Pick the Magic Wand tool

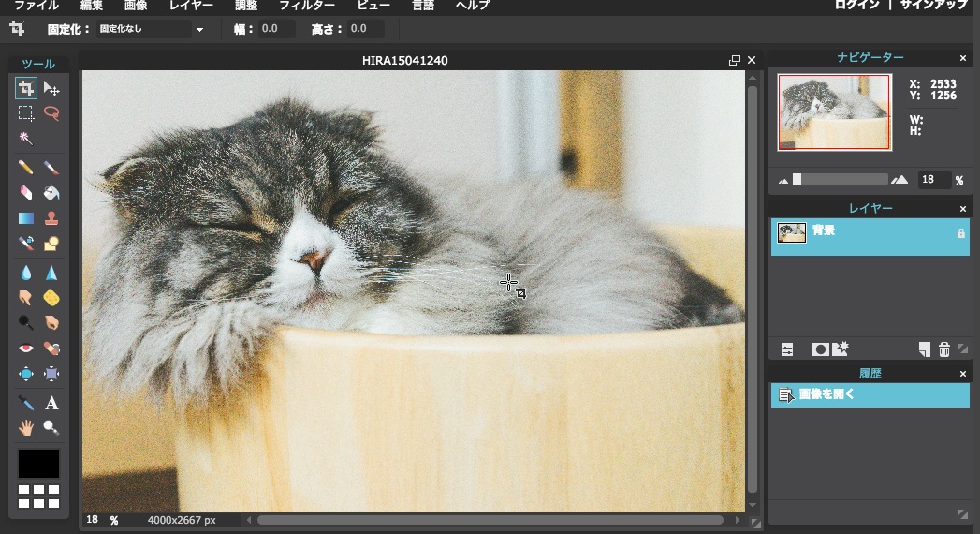(x=26, y=138)
